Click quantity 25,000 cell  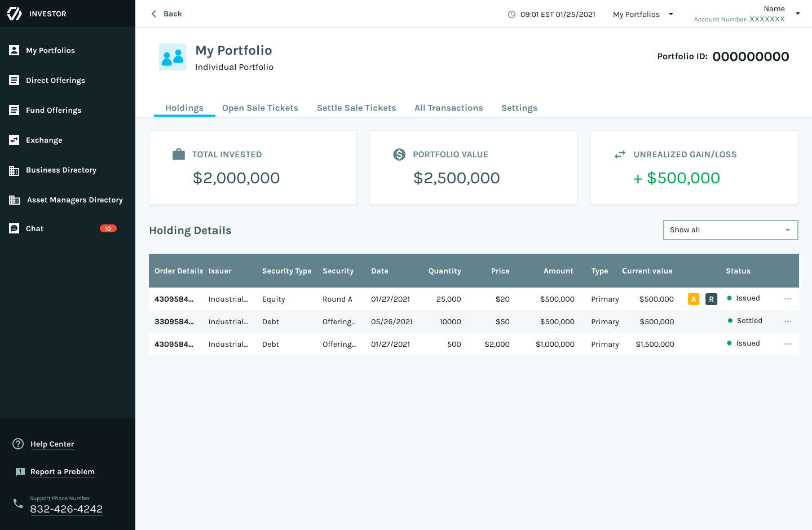tap(449, 299)
